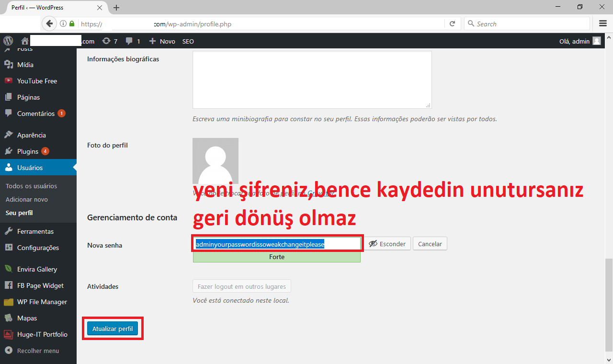Click the Informações biográficas text area
613x364 pixels.
coord(312,80)
